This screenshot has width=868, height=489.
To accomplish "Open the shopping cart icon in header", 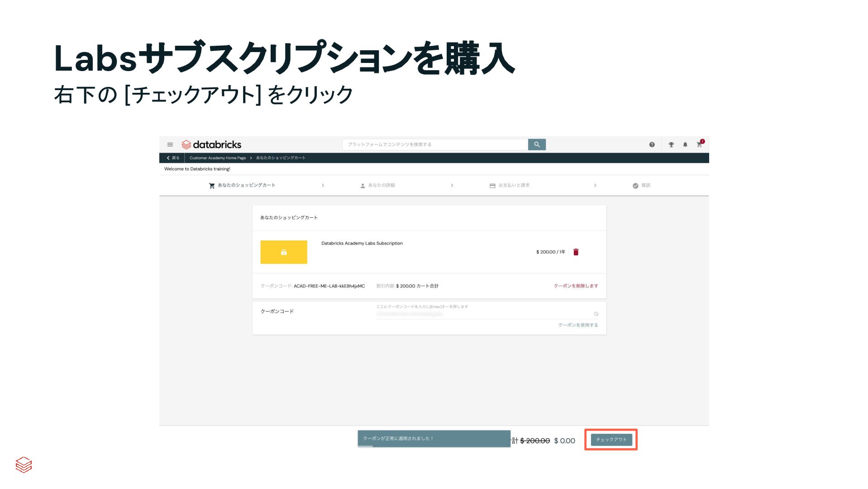I will point(700,144).
